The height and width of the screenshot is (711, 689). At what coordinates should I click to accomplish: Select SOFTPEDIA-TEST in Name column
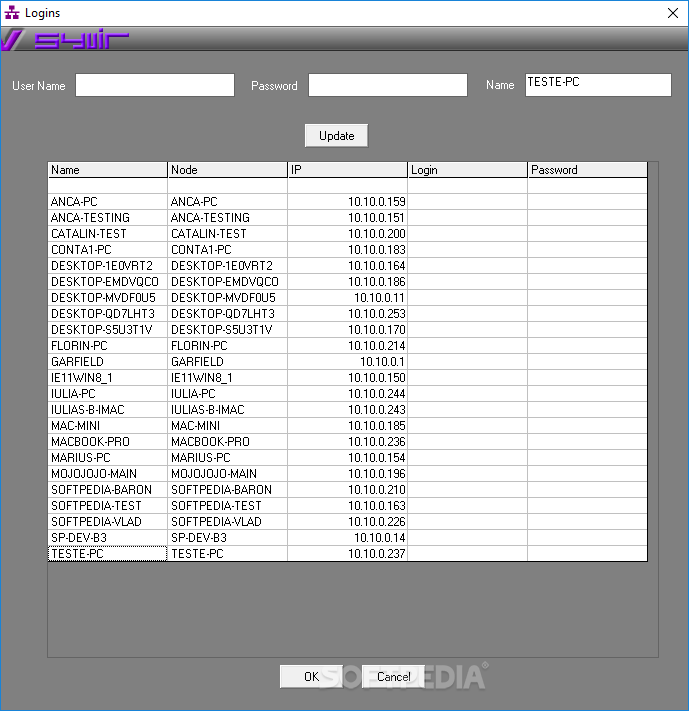pos(108,506)
